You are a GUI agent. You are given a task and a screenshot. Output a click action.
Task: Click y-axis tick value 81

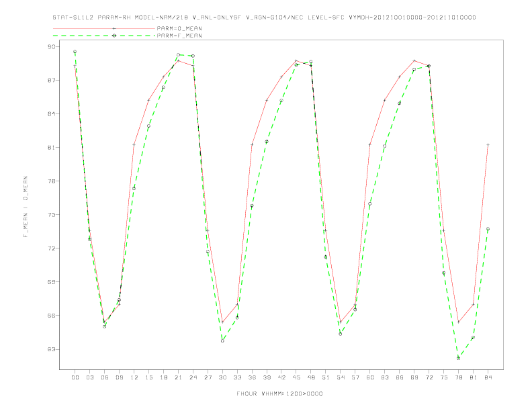point(52,148)
